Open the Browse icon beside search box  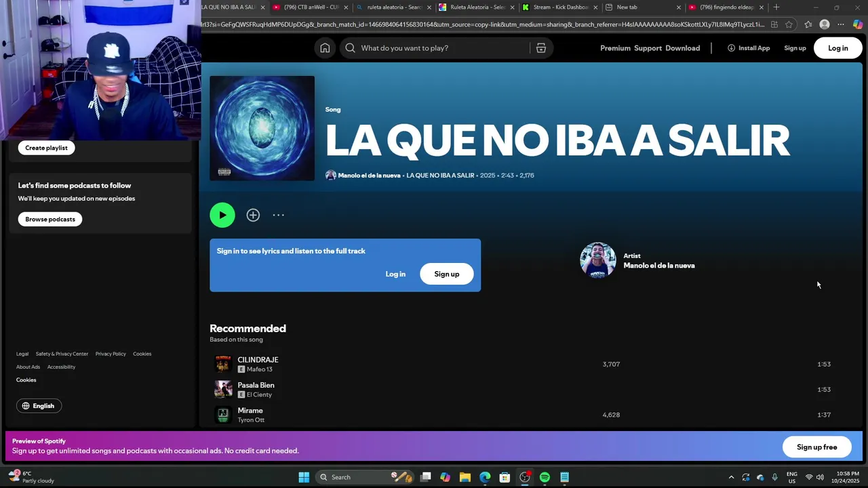click(541, 48)
